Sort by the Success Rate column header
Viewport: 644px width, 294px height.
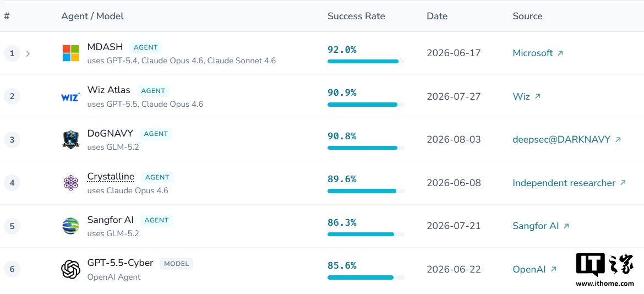[356, 16]
